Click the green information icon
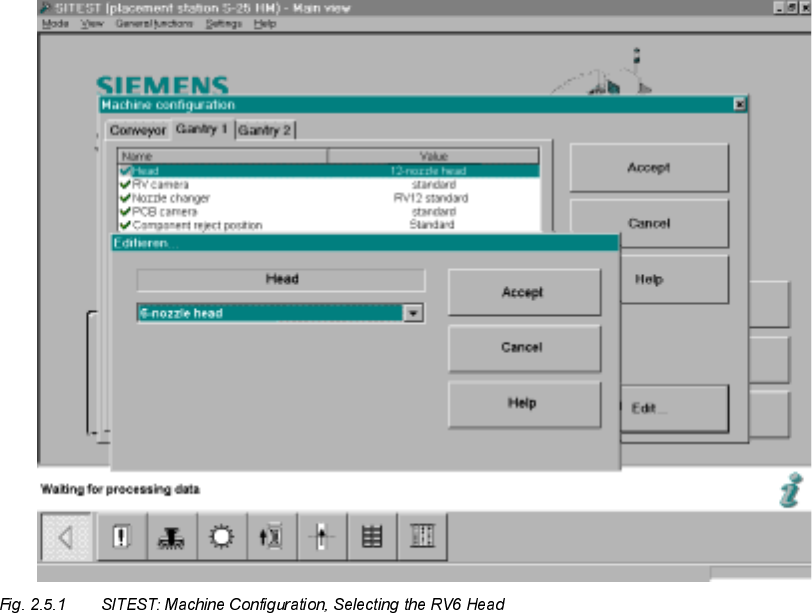This screenshot has height=613, width=812. point(791,490)
